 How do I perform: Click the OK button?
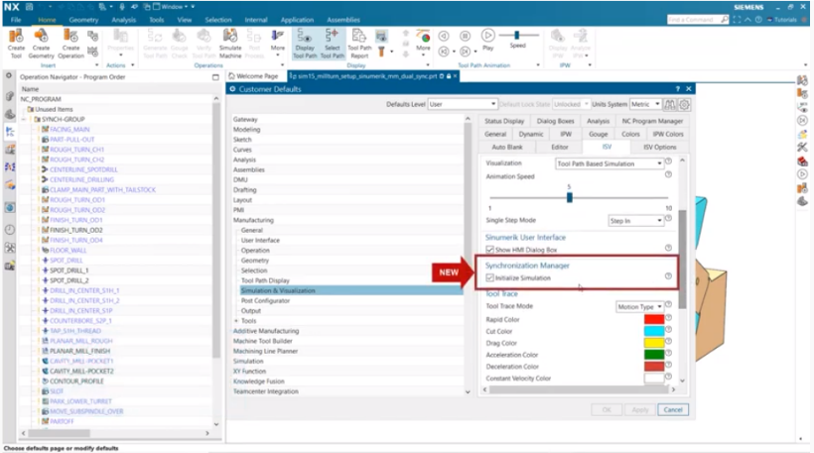coord(606,409)
